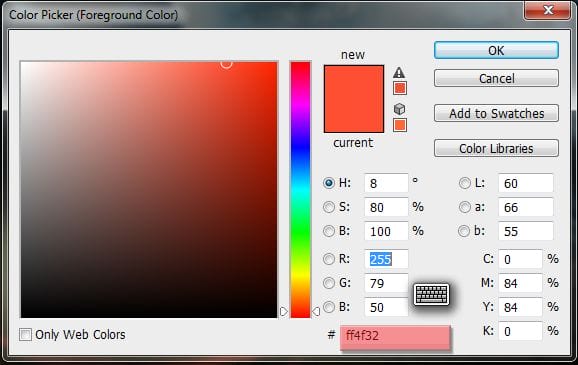578x365 pixels.
Task: Click the magenta M field showing 84
Action: (520, 283)
